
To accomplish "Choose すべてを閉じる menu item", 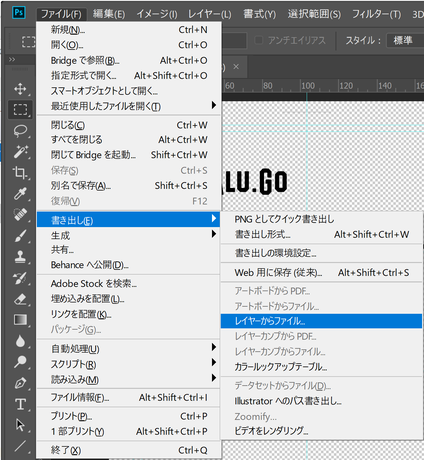I will [128, 140].
